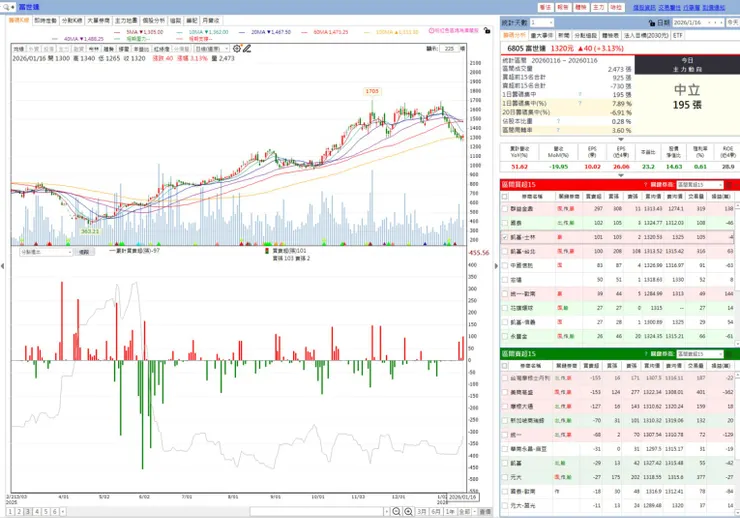
Task: Switch to the 月營收 tab
Action: click(210, 20)
